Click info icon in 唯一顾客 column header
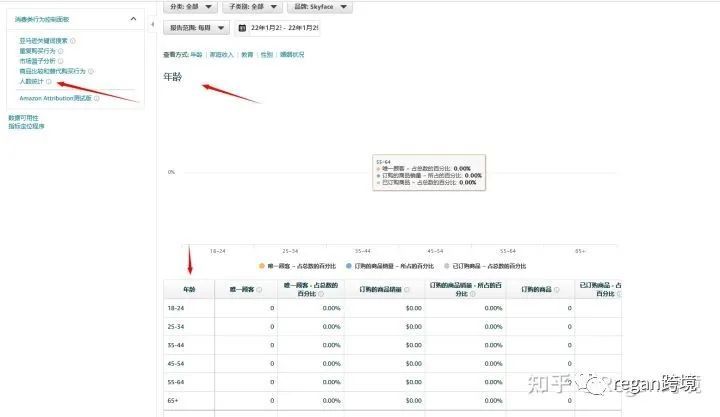 [x=259, y=289]
